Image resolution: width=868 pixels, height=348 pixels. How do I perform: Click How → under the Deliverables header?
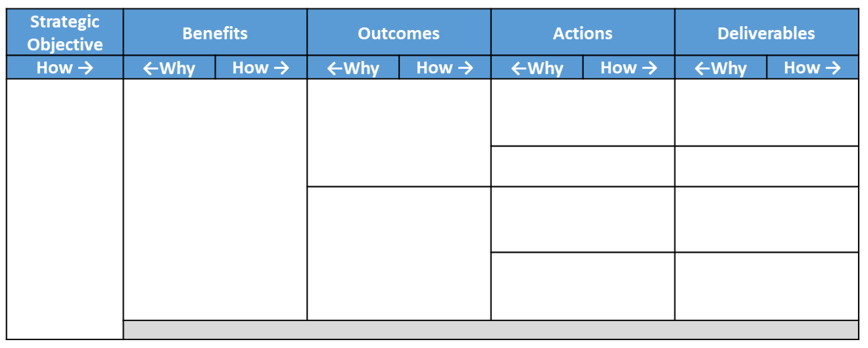pos(812,68)
